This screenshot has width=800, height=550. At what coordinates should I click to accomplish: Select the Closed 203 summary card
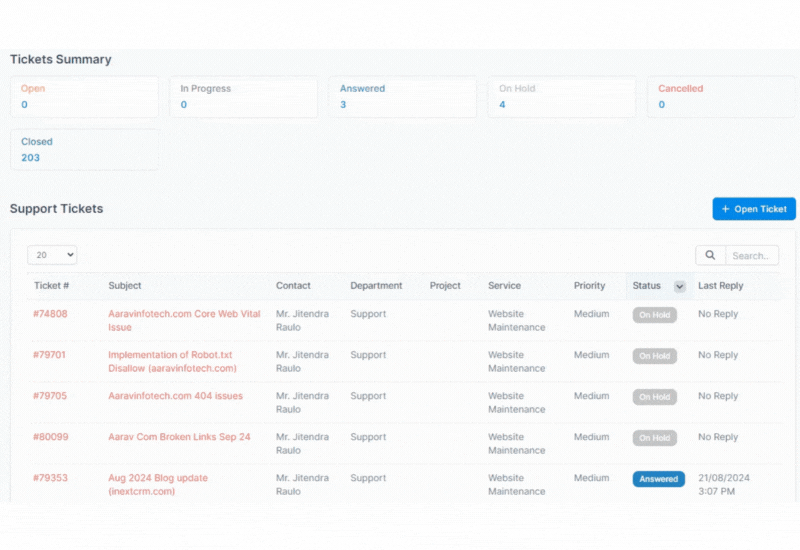coord(85,149)
